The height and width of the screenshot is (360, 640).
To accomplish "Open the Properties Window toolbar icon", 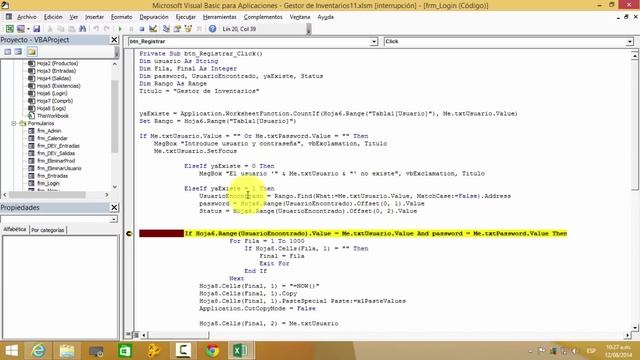I will 177,29.
